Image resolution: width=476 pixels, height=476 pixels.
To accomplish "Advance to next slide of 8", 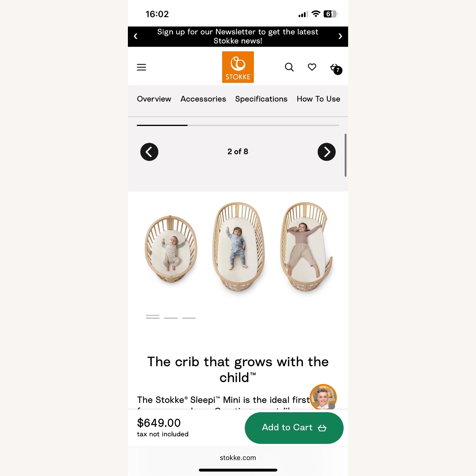I will click(x=327, y=152).
